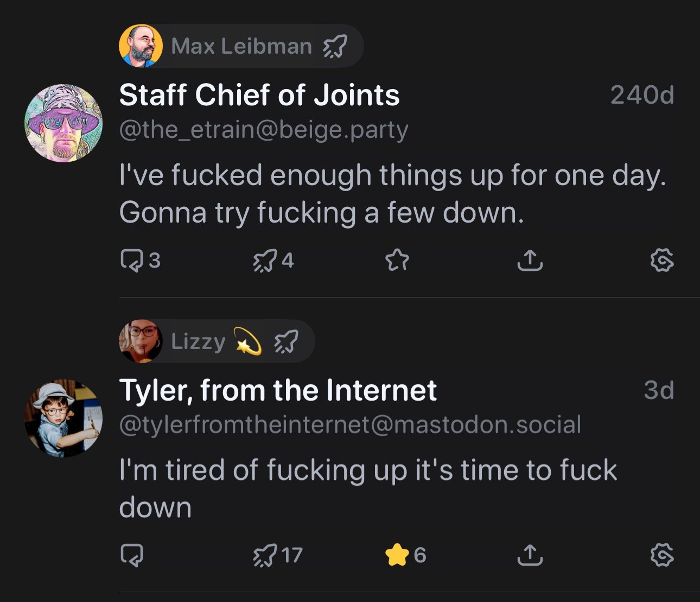Reply to Staff Chief of Joints post
700x602 pixels.
pyautogui.click(x=132, y=260)
